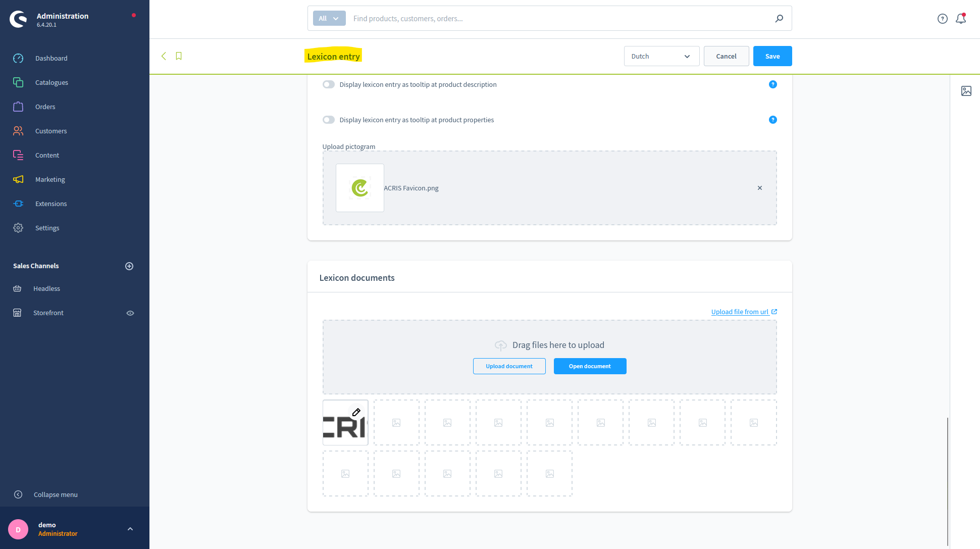Click the Upload document button

(509, 366)
